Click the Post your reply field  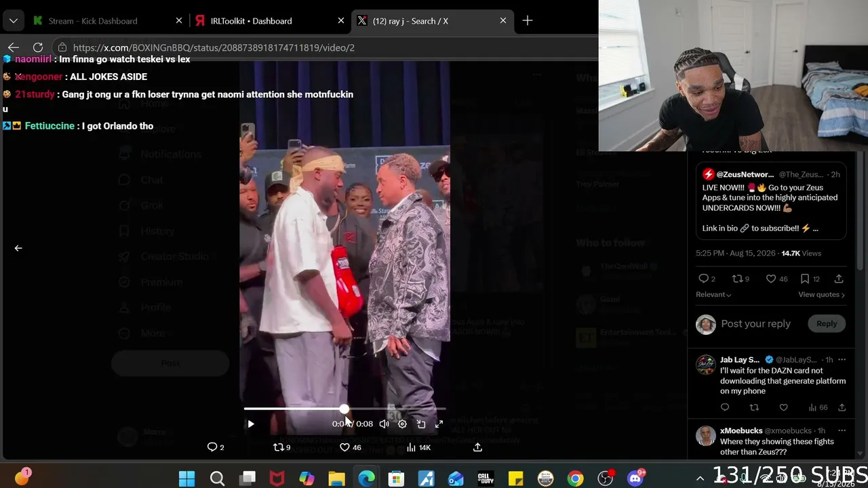755,324
